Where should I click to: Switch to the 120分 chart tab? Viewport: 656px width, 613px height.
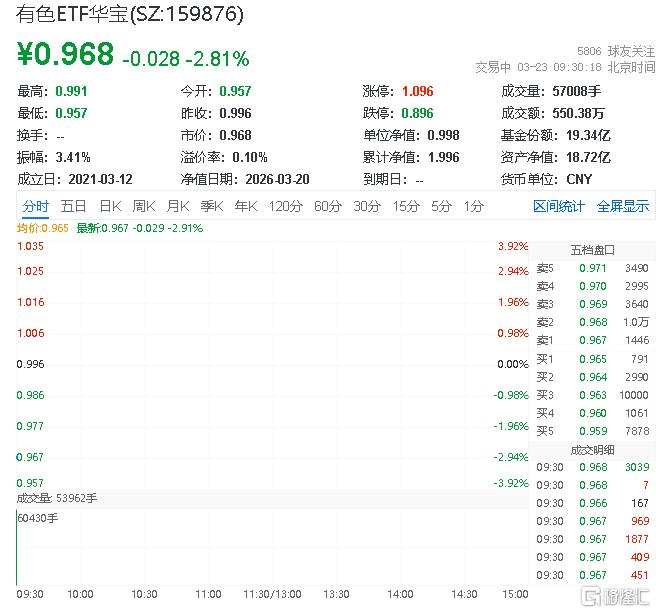pos(286,206)
